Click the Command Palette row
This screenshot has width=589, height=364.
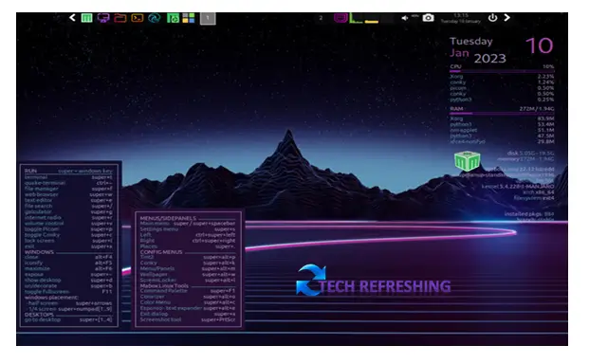pos(188,291)
